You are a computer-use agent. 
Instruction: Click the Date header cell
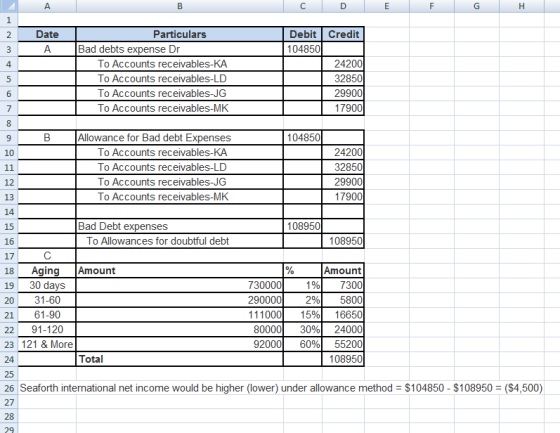coord(47,34)
